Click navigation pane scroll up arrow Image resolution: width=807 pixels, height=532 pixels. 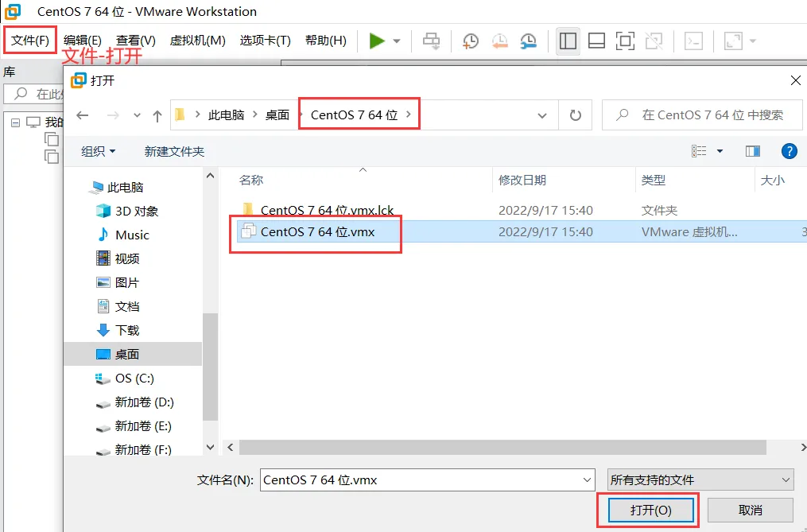pyautogui.click(x=210, y=176)
